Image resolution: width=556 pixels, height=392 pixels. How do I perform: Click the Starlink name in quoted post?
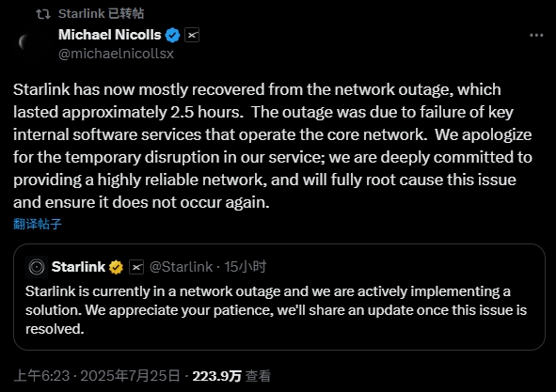(x=78, y=267)
